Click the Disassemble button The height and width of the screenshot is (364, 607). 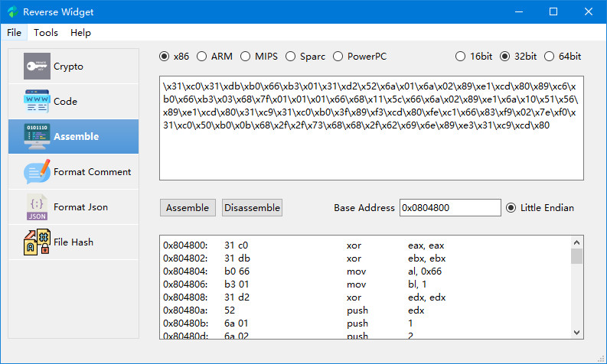pyautogui.click(x=252, y=208)
